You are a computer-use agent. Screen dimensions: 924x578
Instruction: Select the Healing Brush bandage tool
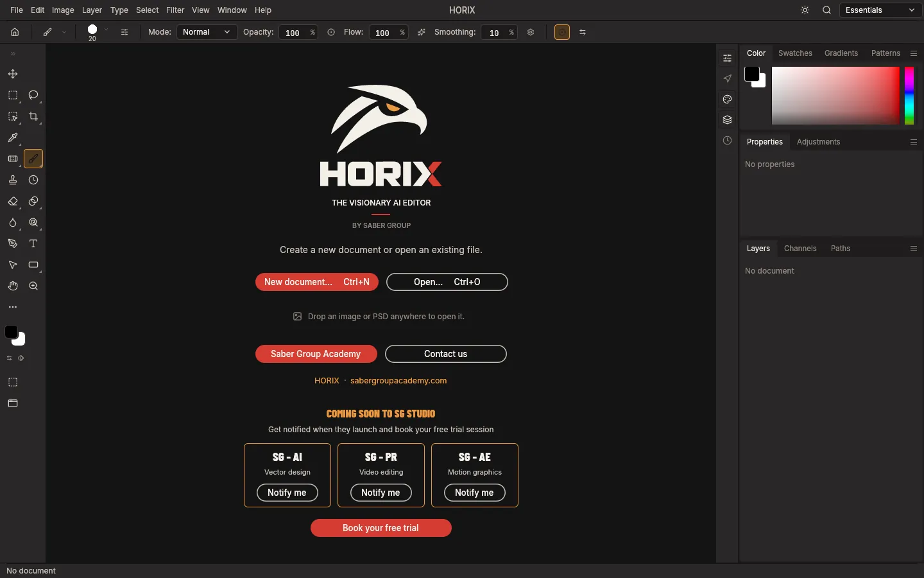click(x=13, y=159)
